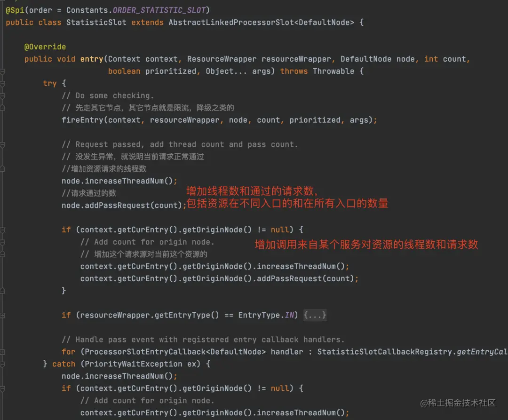The width and height of the screenshot is (508, 420).
Task: Place caret on node.addPassRequest(count) call
Action: [122, 206]
